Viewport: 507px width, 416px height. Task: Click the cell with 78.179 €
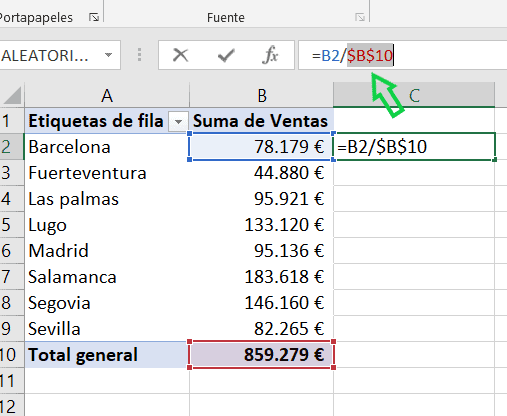(x=261, y=147)
